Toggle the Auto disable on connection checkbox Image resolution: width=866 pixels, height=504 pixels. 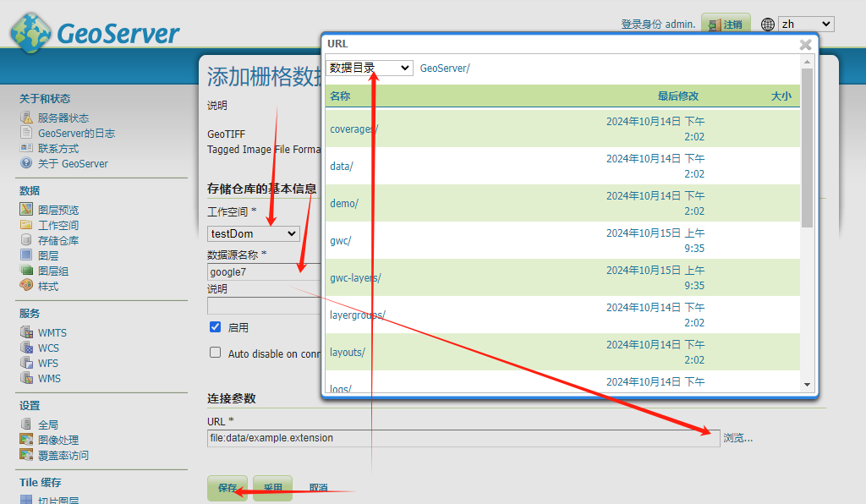point(216,352)
